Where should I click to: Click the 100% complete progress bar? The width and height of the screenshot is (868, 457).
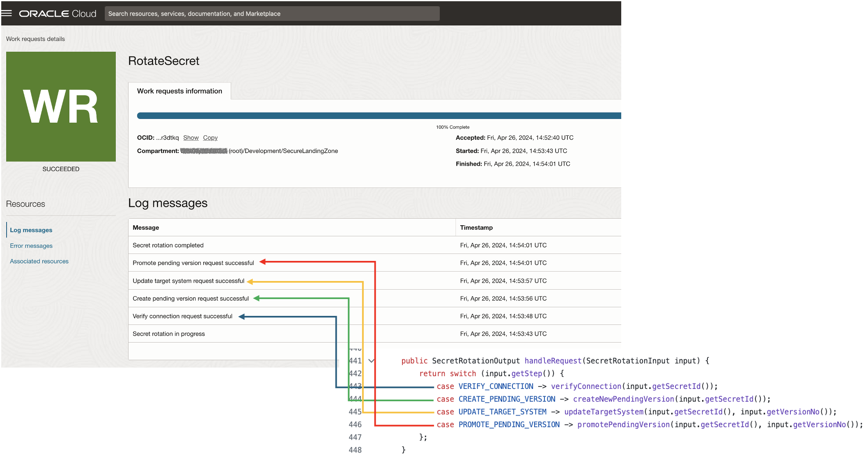379,116
